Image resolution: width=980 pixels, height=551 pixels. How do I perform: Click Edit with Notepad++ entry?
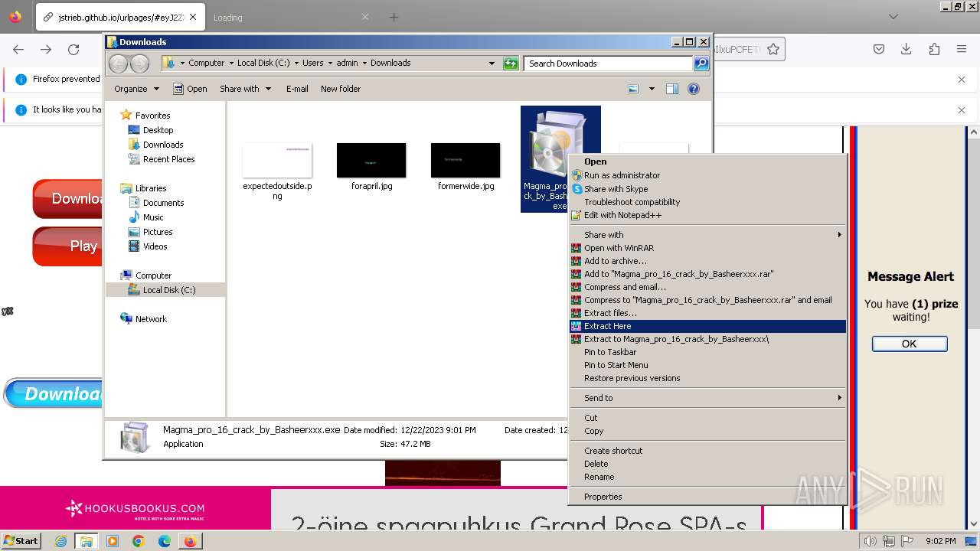707,215
